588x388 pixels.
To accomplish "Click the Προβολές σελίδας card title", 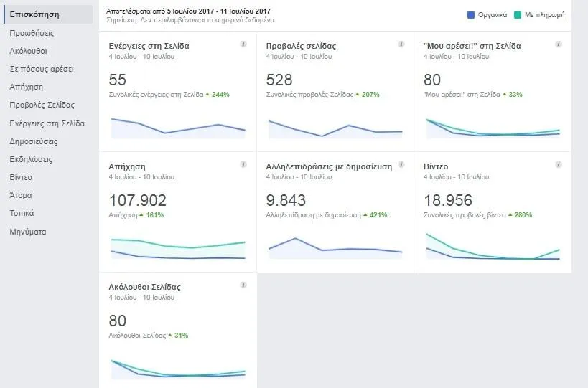I will [x=301, y=46].
